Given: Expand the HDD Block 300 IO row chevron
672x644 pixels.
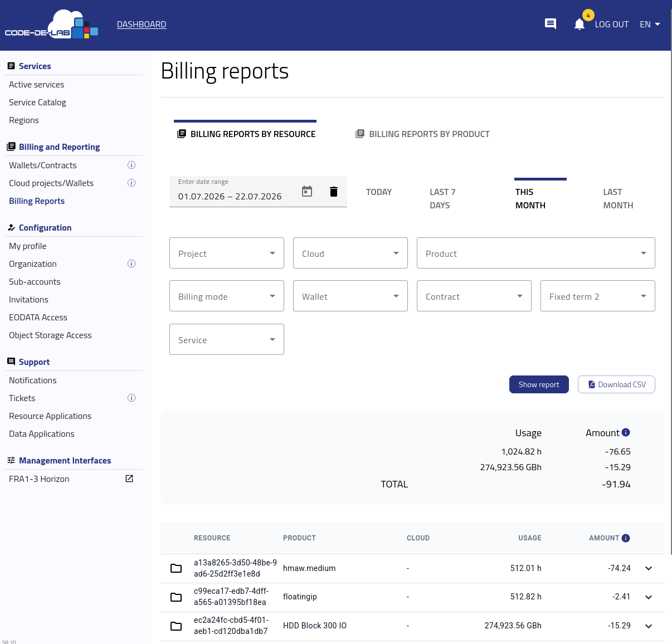Looking at the screenshot, I should [649, 626].
